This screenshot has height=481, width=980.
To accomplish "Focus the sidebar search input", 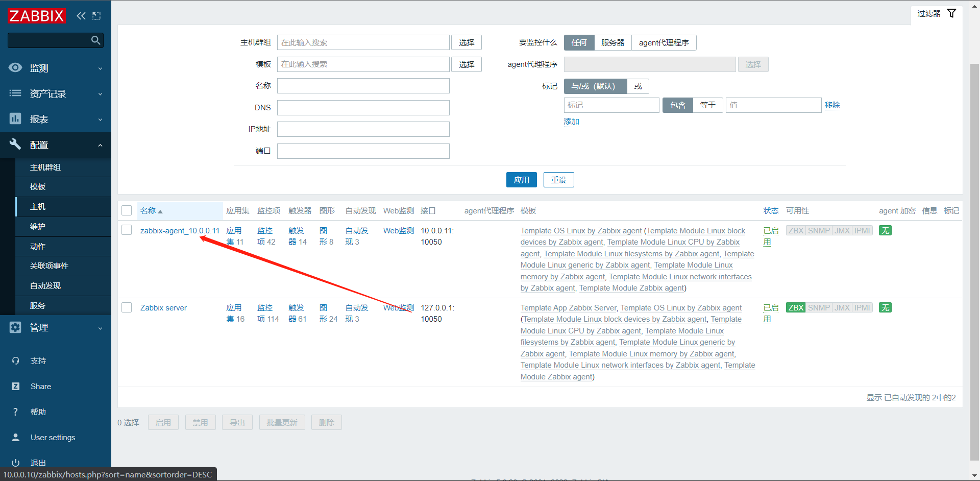I will tap(55, 40).
